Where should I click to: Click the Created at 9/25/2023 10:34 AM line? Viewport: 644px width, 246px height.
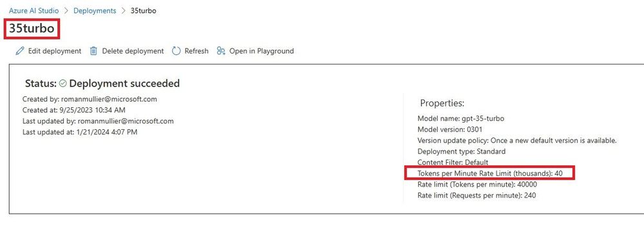(74, 110)
